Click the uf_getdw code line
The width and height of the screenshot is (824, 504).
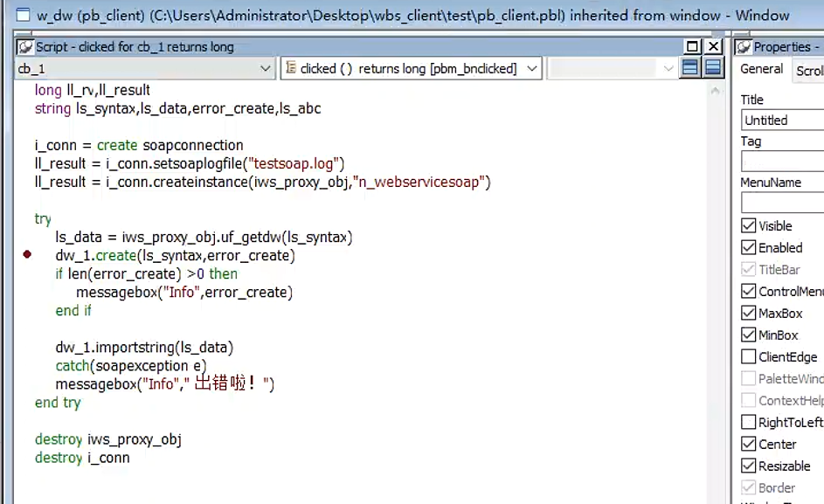click(204, 238)
